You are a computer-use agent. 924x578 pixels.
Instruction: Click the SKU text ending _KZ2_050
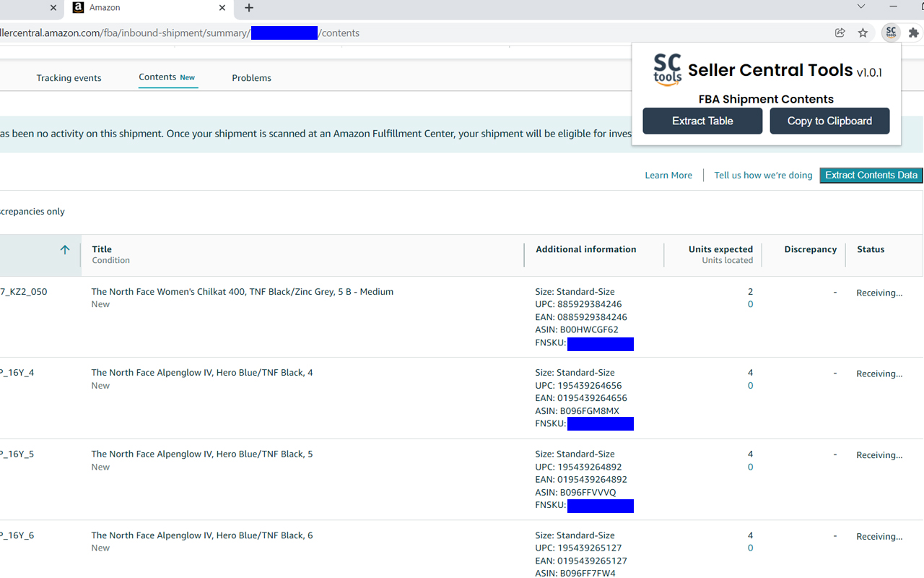(x=24, y=292)
